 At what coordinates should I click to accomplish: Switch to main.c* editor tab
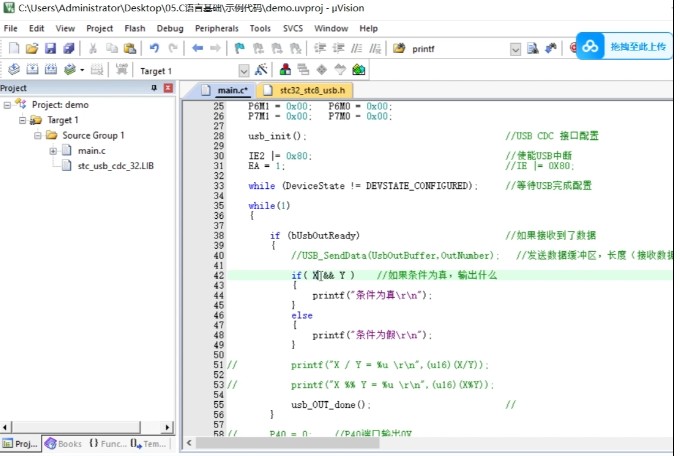[x=224, y=90]
